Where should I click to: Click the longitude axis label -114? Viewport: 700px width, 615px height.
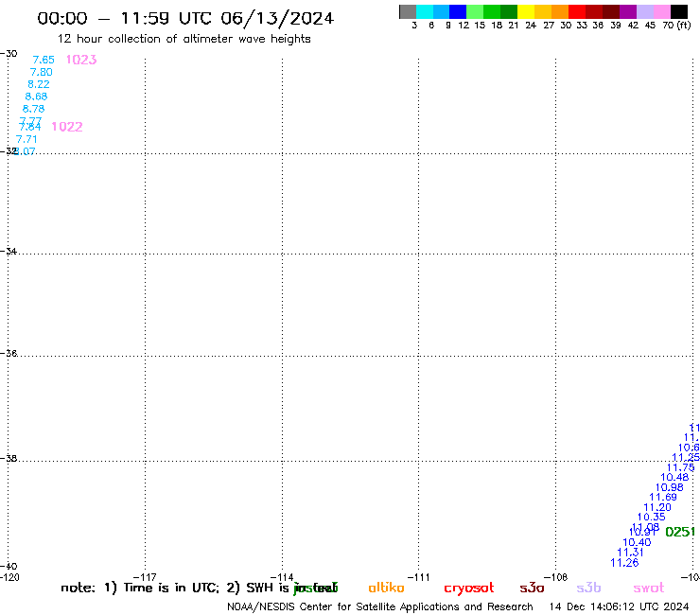[282, 577]
